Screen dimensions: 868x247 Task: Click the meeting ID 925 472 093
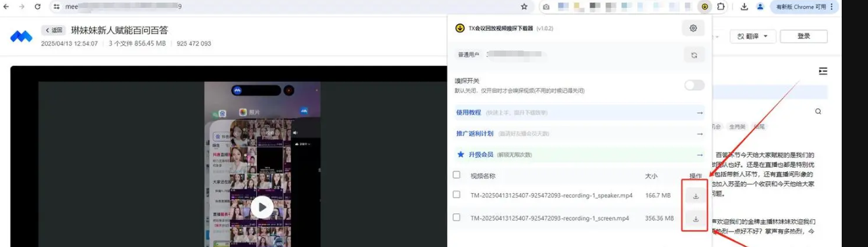[194, 43]
